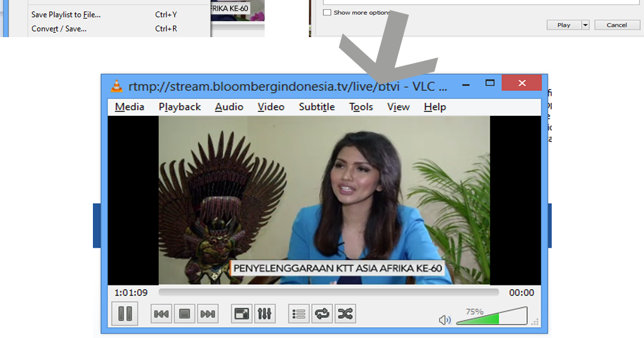
Task: Grab the window resize grip corner
Action: (534, 322)
